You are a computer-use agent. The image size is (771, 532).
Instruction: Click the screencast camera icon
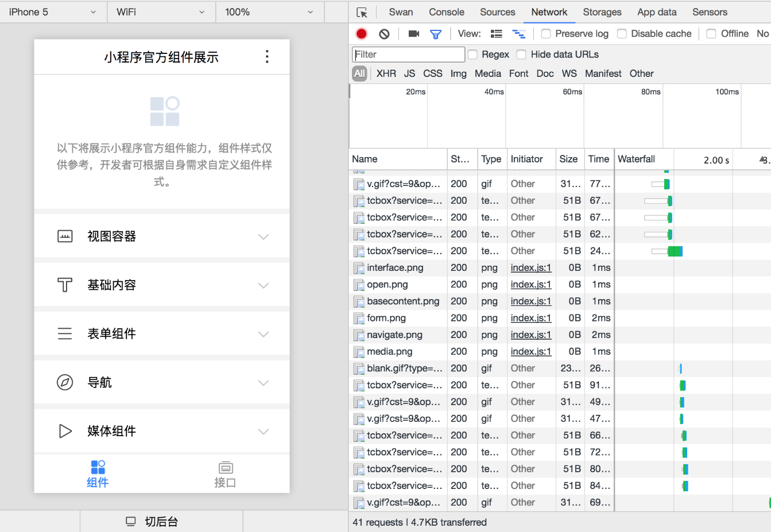413,33
